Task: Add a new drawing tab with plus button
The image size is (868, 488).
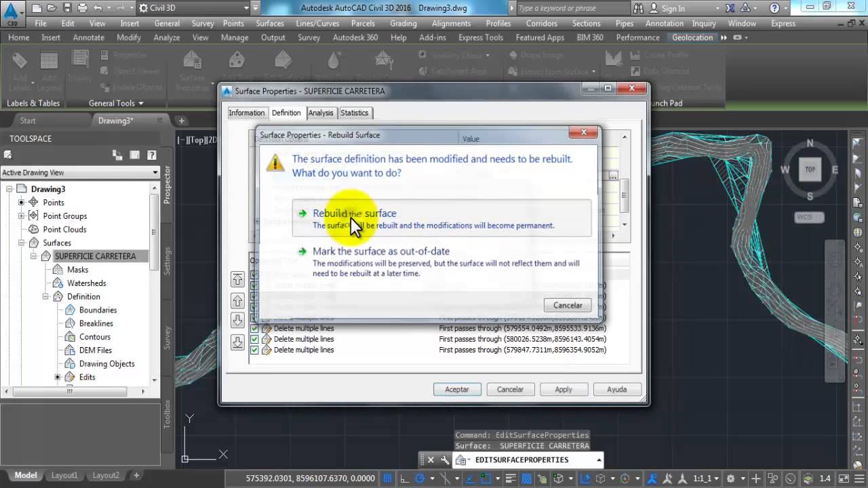Action: [182, 121]
